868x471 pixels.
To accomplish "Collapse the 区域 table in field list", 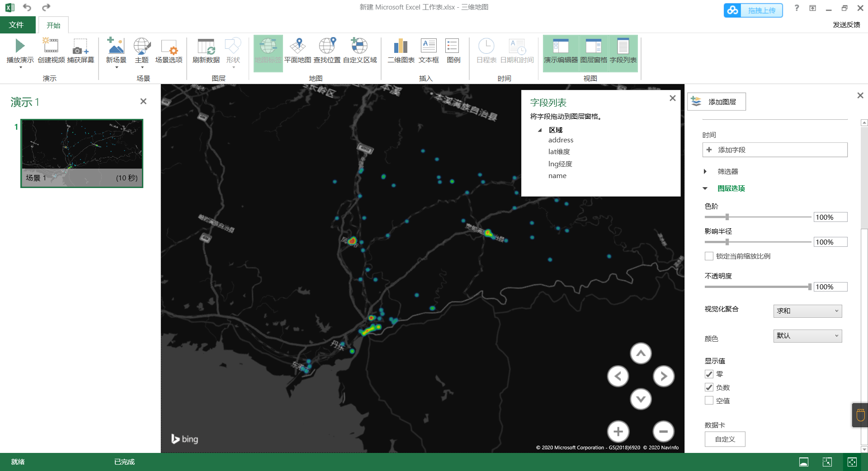I will [x=540, y=130].
